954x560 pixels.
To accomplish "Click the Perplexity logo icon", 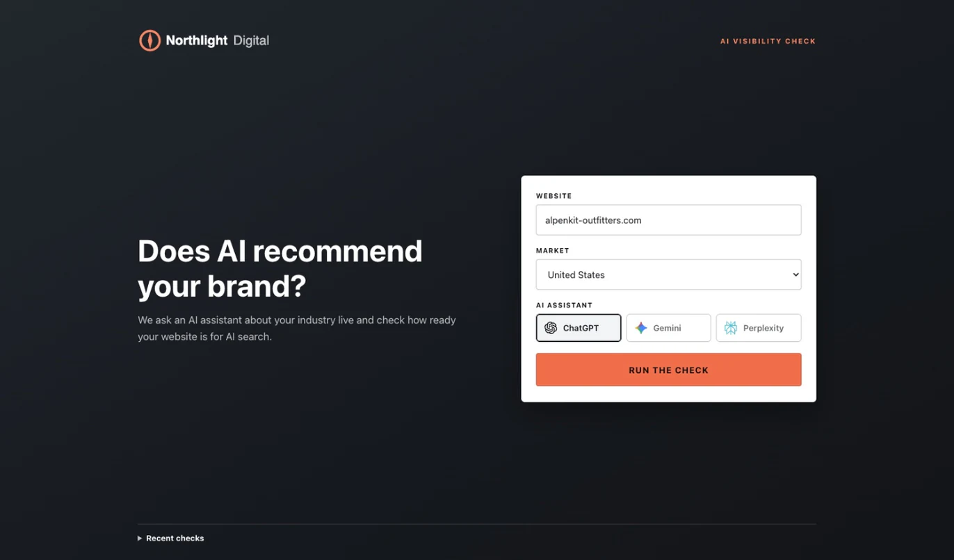I will click(731, 328).
